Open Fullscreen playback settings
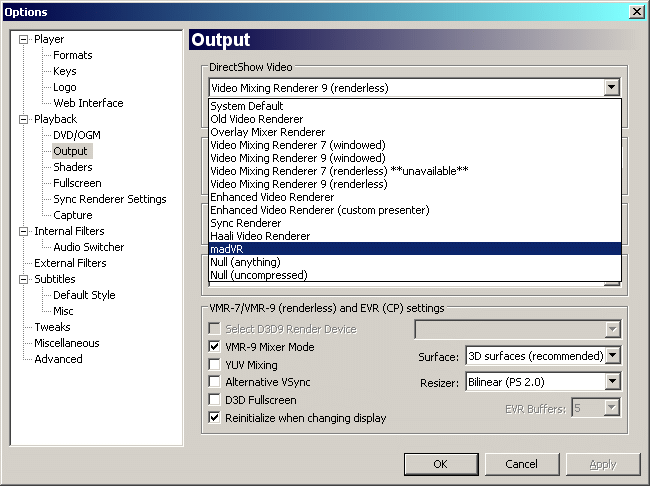 77,183
